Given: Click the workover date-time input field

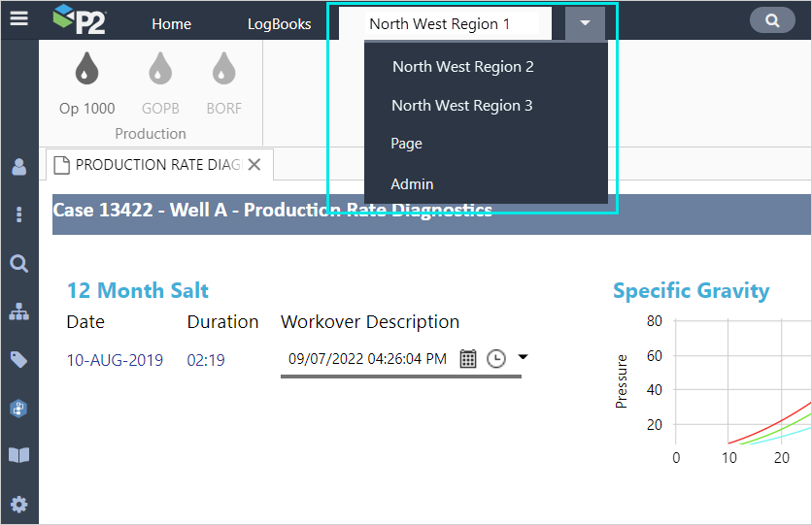Looking at the screenshot, I should (x=367, y=359).
